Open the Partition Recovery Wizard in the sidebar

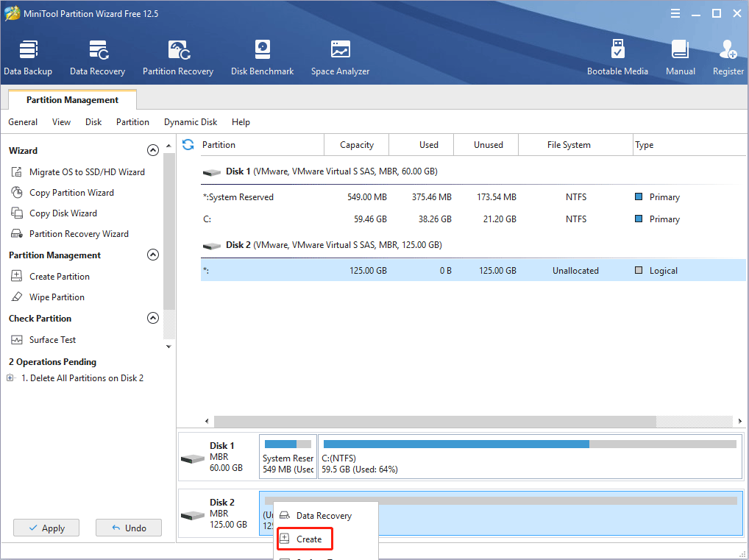[69, 234]
